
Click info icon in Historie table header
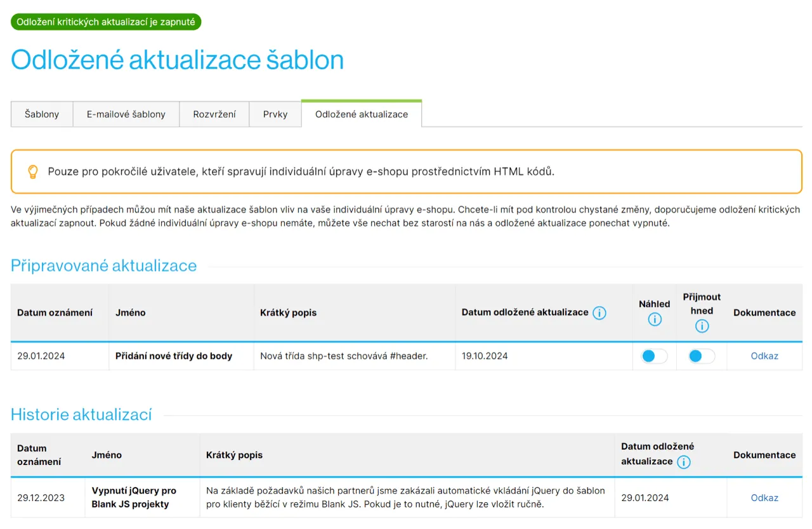point(683,462)
